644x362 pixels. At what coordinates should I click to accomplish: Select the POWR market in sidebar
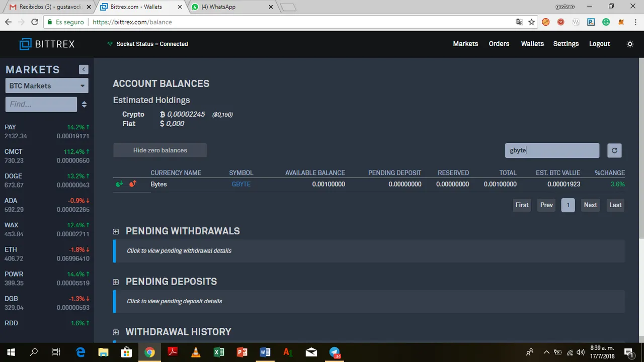click(47, 279)
